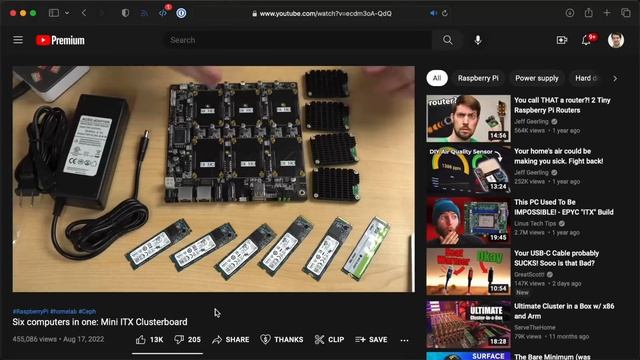Open 'You call THAT a router?!' title
The width and height of the screenshot is (640, 360).
562,105
